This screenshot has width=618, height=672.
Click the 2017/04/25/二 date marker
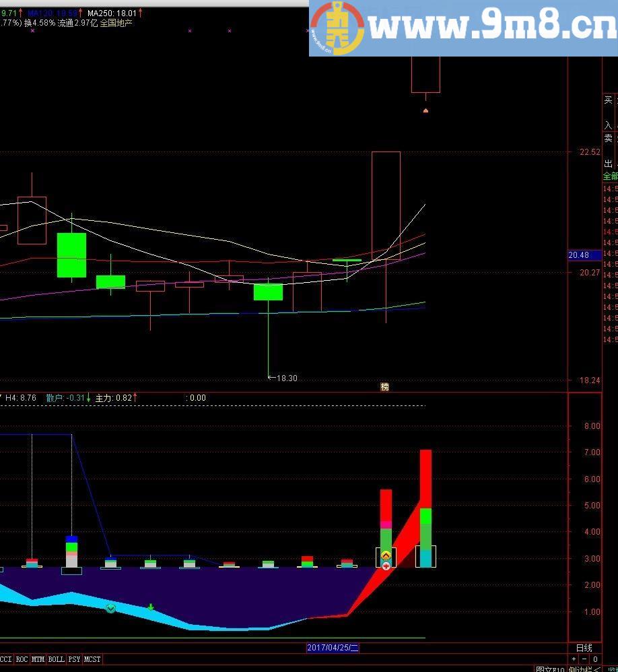333,648
